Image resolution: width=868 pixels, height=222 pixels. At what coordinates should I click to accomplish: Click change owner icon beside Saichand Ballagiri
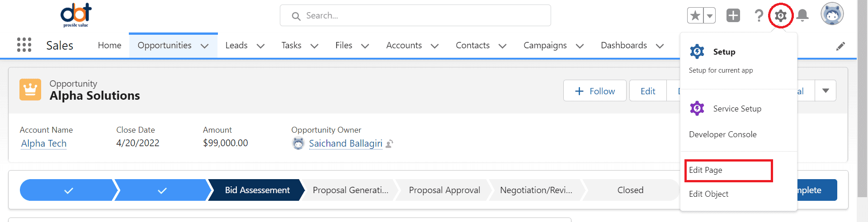click(x=389, y=144)
